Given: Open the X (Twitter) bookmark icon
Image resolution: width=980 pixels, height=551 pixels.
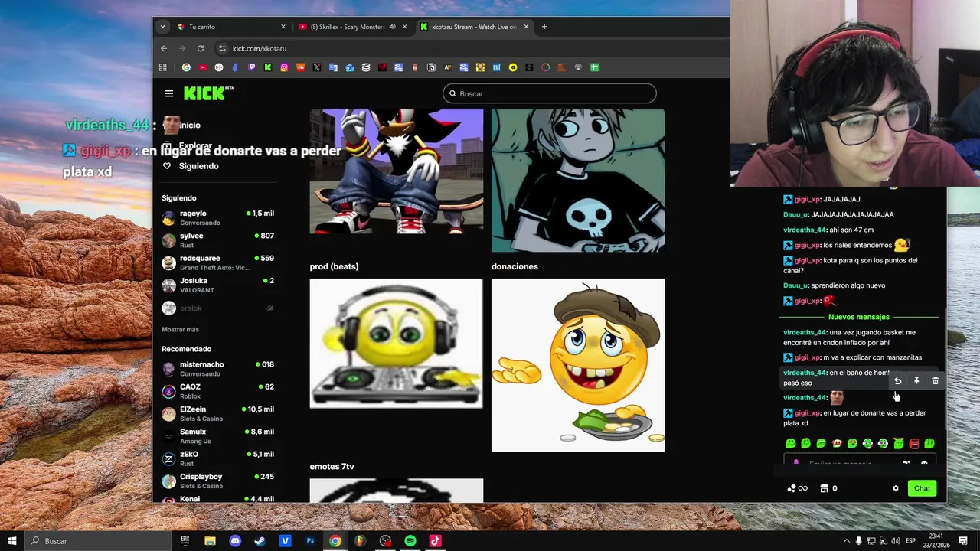Looking at the screenshot, I should (317, 67).
